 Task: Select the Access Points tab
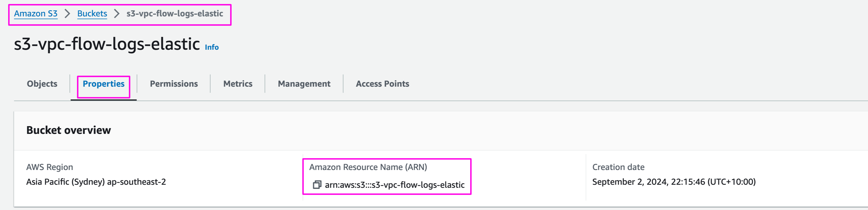(x=382, y=84)
